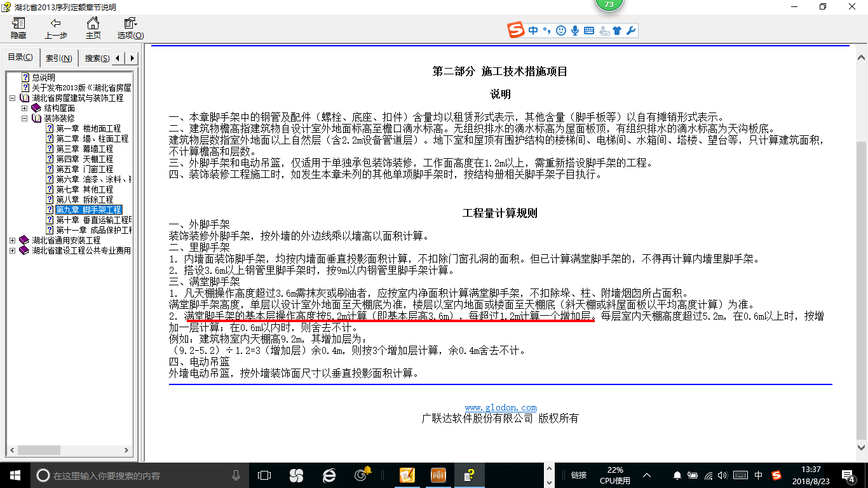Viewport: 868px width, 488px height.
Task: Open the IME toolbox wrench icon
Action: (x=630, y=30)
